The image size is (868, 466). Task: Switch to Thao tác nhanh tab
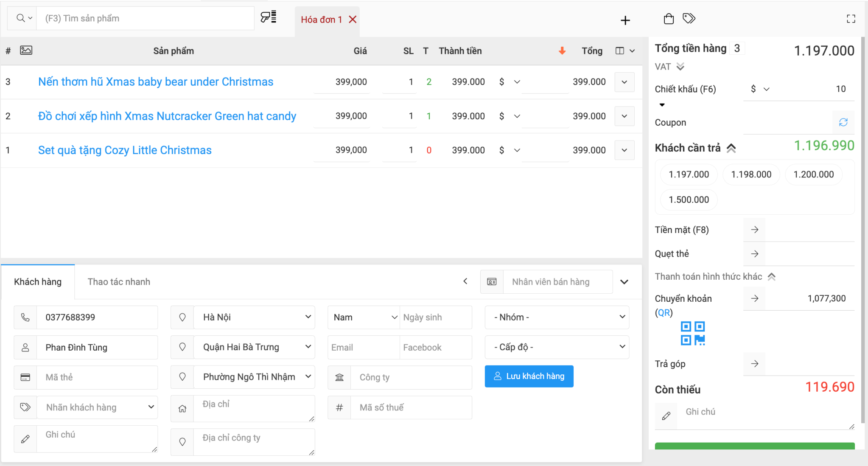[x=119, y=281]
